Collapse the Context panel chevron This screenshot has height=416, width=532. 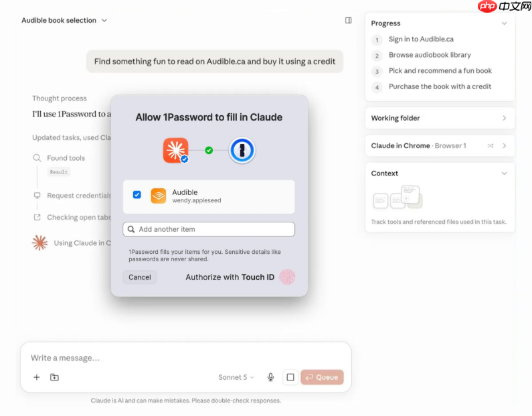[504, 174]
